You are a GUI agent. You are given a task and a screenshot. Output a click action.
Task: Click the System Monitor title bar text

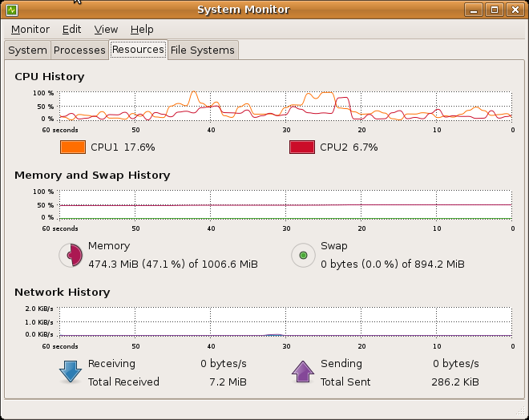click(244, 10)
